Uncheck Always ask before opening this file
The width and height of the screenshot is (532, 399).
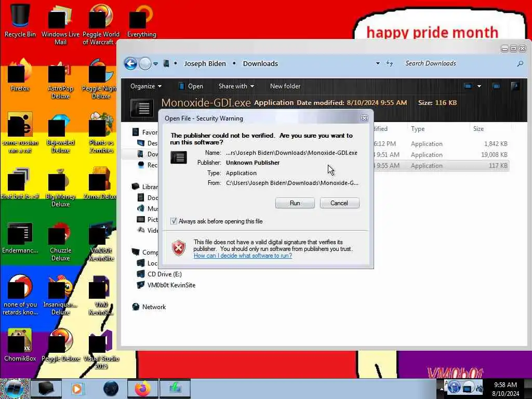(x=174, y=221)
